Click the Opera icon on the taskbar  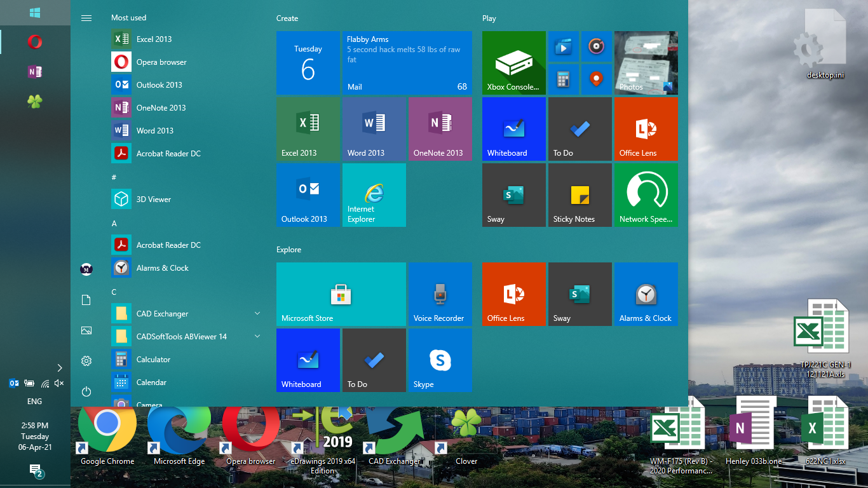pyautogui.click(x=35, y=42)
